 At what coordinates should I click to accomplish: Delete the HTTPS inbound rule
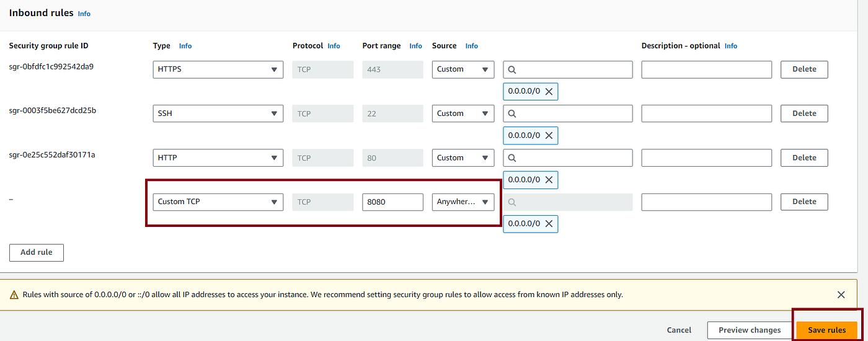pyautogui.click(x=804, y=69)
